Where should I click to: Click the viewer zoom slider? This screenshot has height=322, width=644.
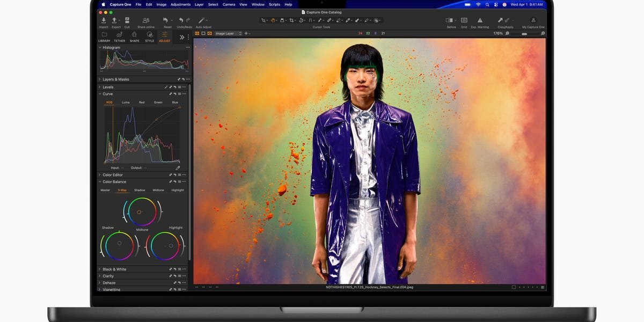tap(524, 33)
